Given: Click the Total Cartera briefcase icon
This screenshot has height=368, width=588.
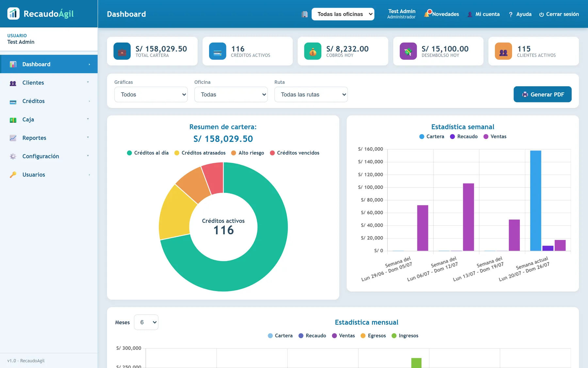Looking at the screenshot, I should coord(122,51).
